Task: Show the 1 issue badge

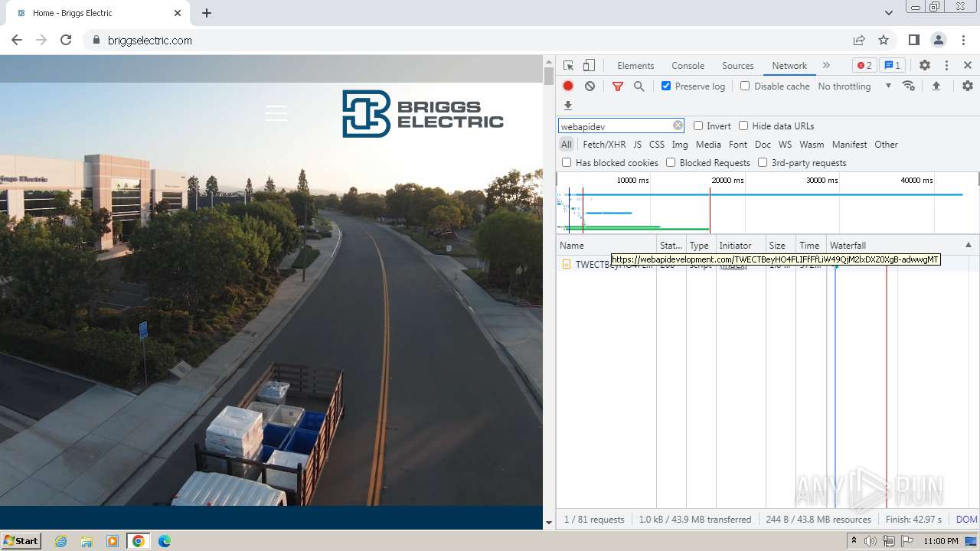Action: coord(892,66)
